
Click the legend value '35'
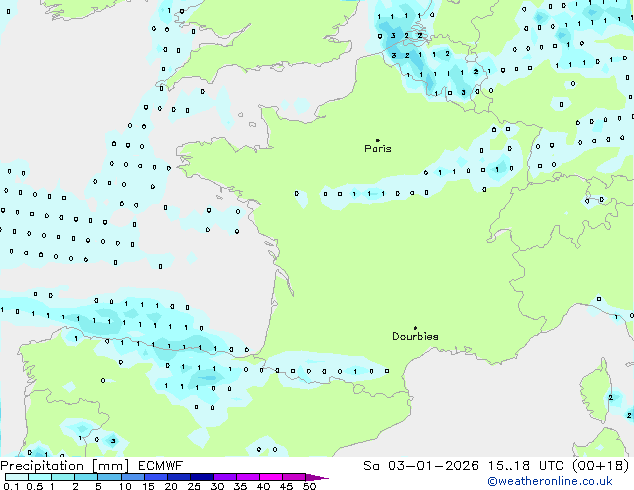240,486
